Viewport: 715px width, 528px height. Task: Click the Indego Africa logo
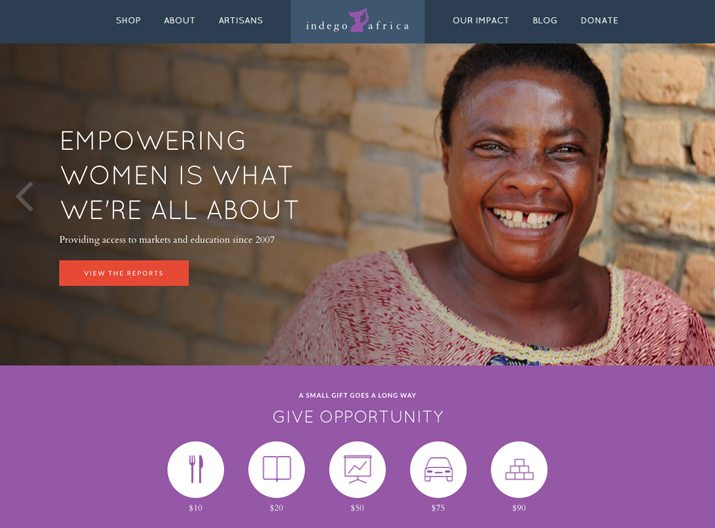(x=358, y=22)
